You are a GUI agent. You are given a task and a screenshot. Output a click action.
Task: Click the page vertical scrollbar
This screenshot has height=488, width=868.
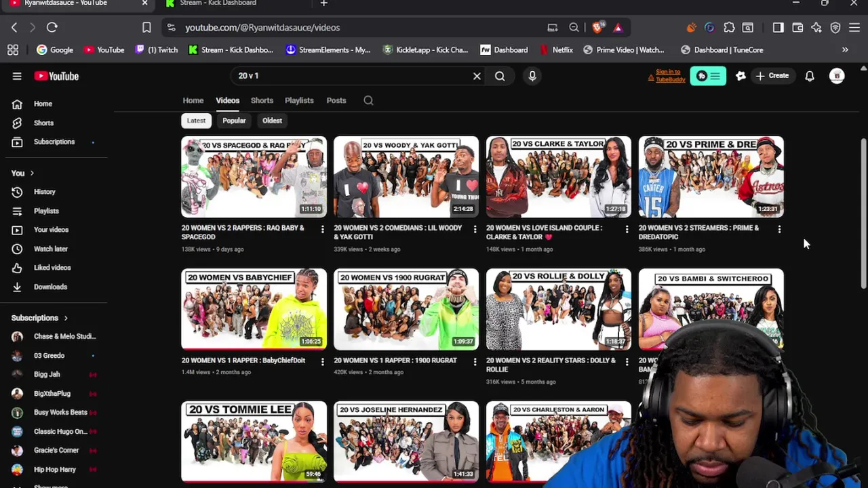(x=863, y=213)
